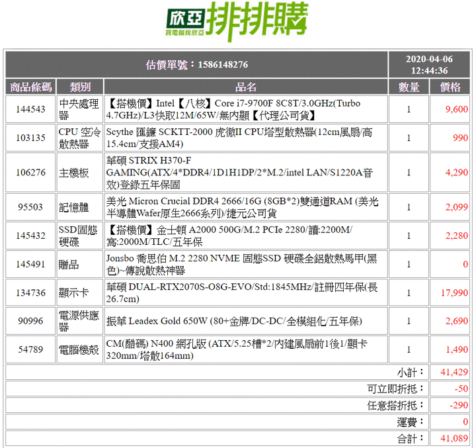Select the 電源供應器 category cell
This screenshot has height=448, width=476.
click(x=80, y=321)
